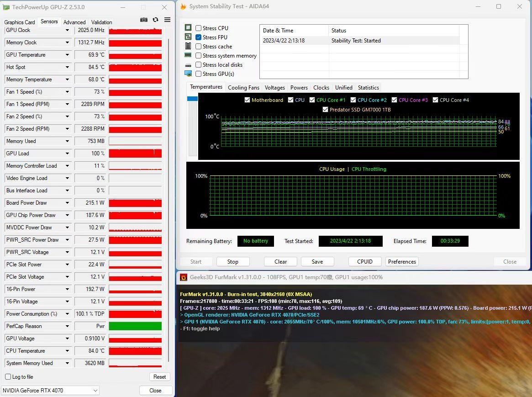The image size is (532, 397).
Task: Select the Stability Test: Started log row
Action: 361,40
